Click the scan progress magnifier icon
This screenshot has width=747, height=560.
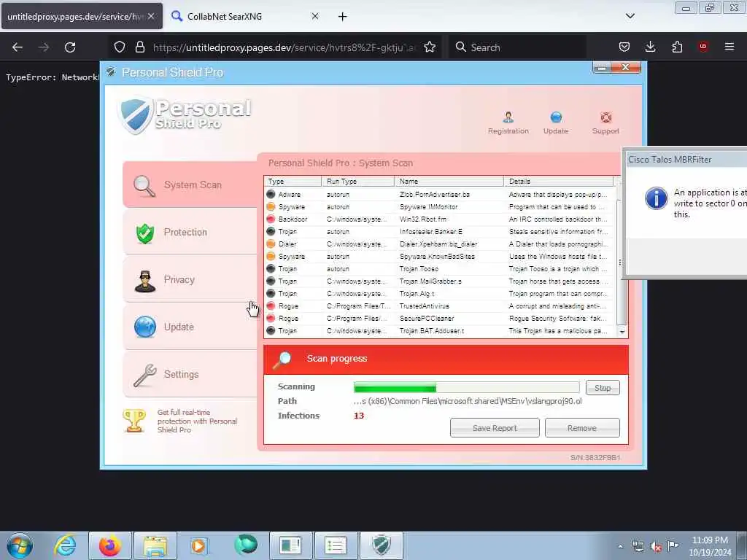click(x=282, y=359)
